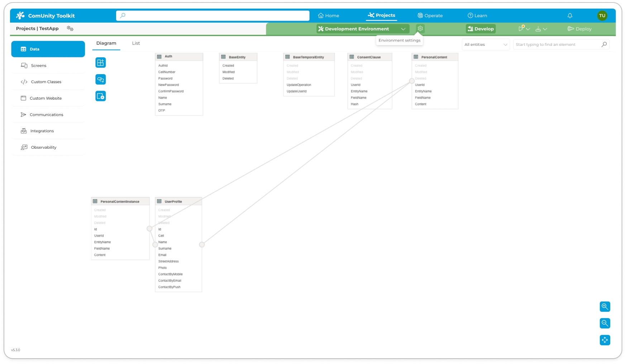Open the Operate menu
The image size is (626, 364).
[430, 16]
